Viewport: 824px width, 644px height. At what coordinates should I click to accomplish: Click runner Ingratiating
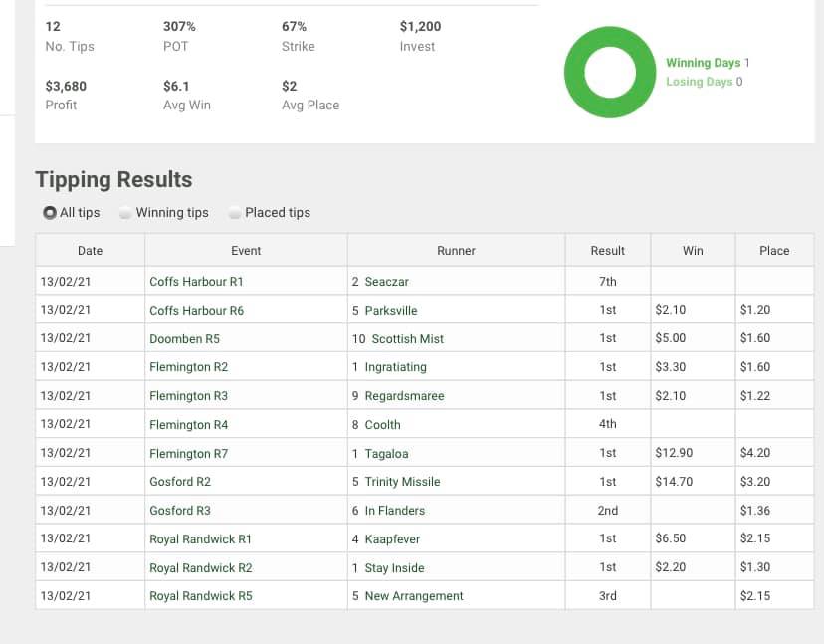[x=396, y=367]
